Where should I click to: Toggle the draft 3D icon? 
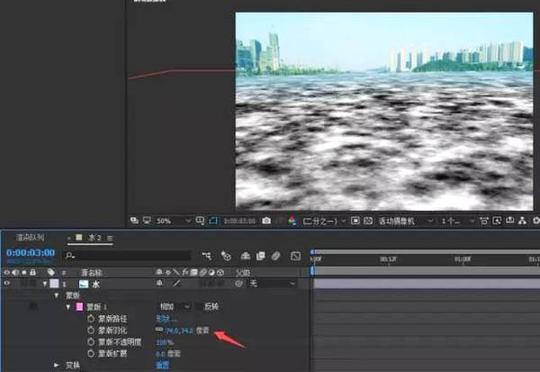(x=226, y=256)
